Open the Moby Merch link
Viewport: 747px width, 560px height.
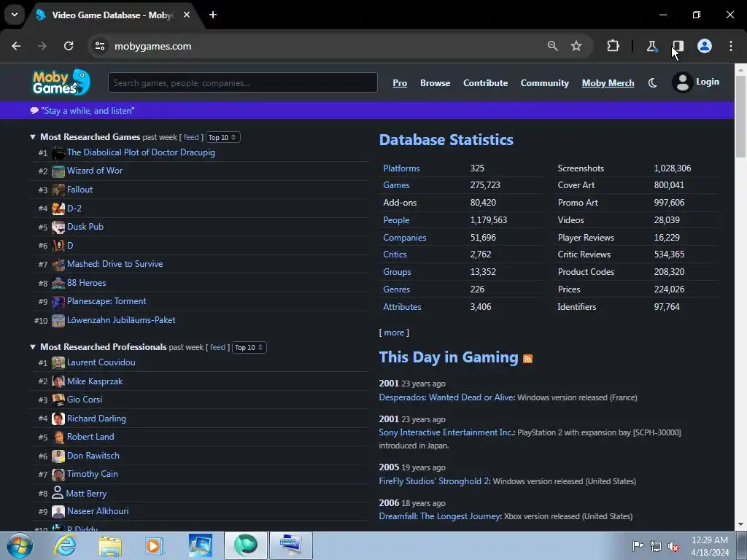pos(608,83)
